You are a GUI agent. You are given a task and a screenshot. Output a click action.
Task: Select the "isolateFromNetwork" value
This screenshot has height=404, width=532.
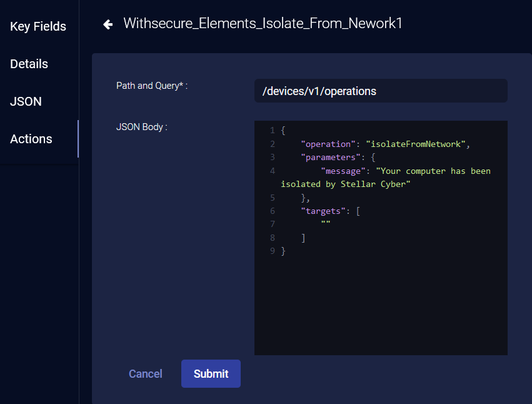[415, 144]
